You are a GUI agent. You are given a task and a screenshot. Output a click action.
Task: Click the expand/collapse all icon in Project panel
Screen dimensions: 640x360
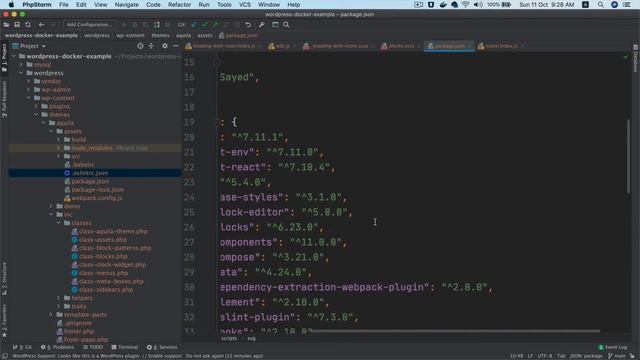coord(151,46)
